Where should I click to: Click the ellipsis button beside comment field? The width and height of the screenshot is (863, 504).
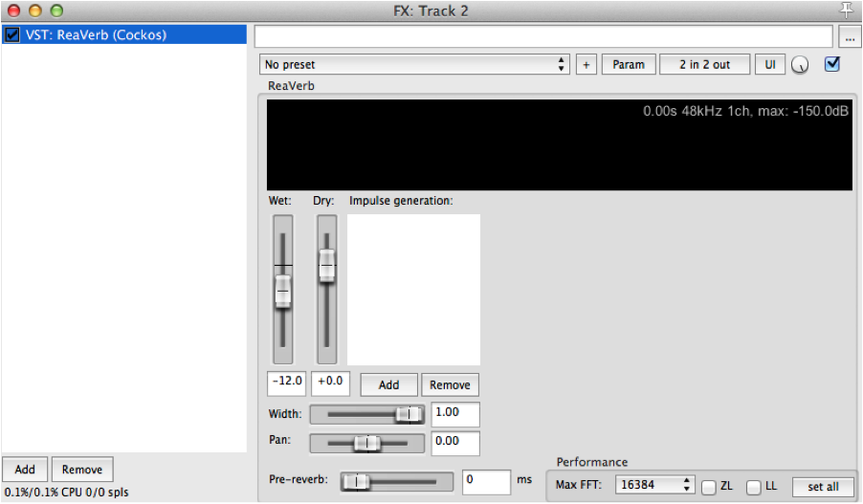pos(850,37)
